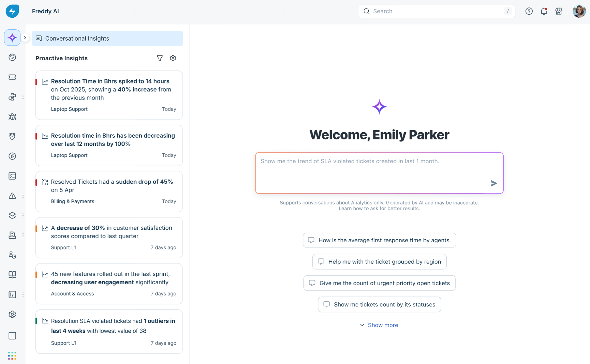This screenshot has width=590, height=364.
Task: Open the Resolution Time spiked to 14 hours insight
Action: 109,95
